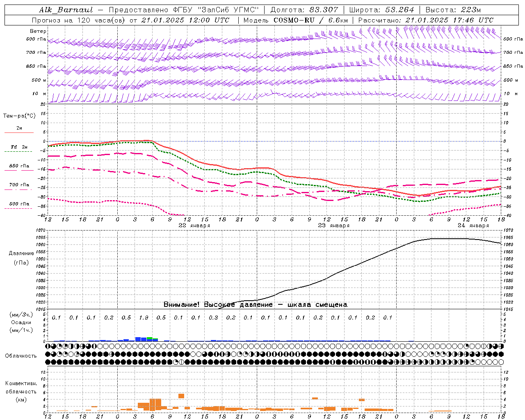Click the '23 января' date label
The image size is (525, 420).
coord(334,226)
